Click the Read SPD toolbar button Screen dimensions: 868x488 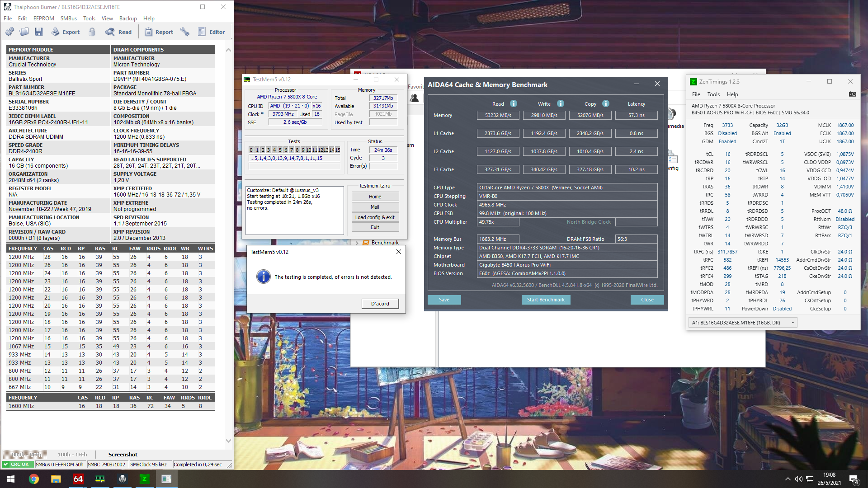coord(118,32)
